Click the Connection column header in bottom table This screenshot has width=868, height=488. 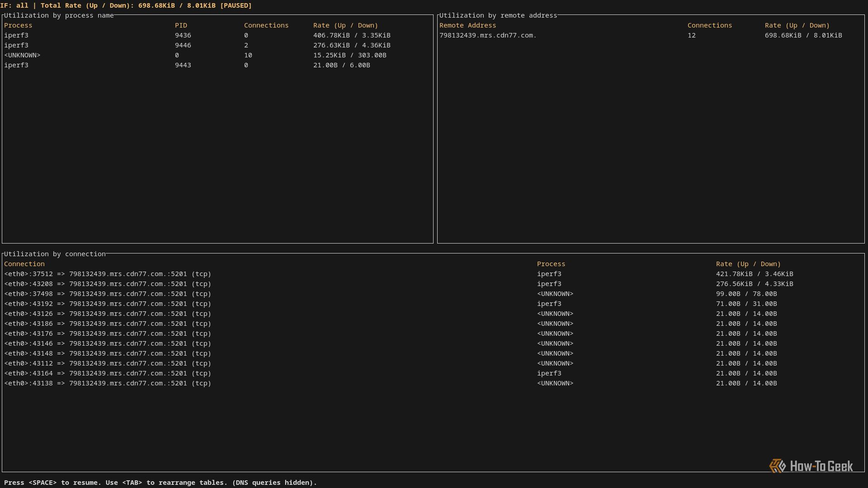click(24, 264)
